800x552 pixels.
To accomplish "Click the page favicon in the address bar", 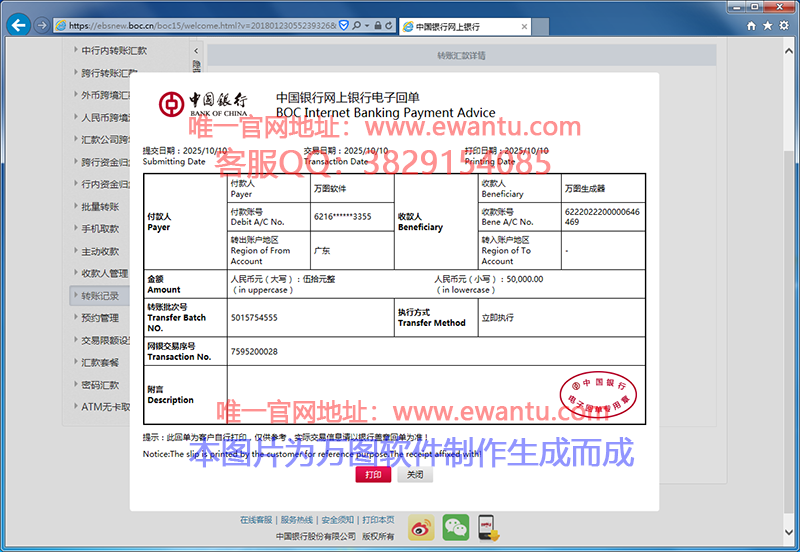I will [x=61, y=25].
